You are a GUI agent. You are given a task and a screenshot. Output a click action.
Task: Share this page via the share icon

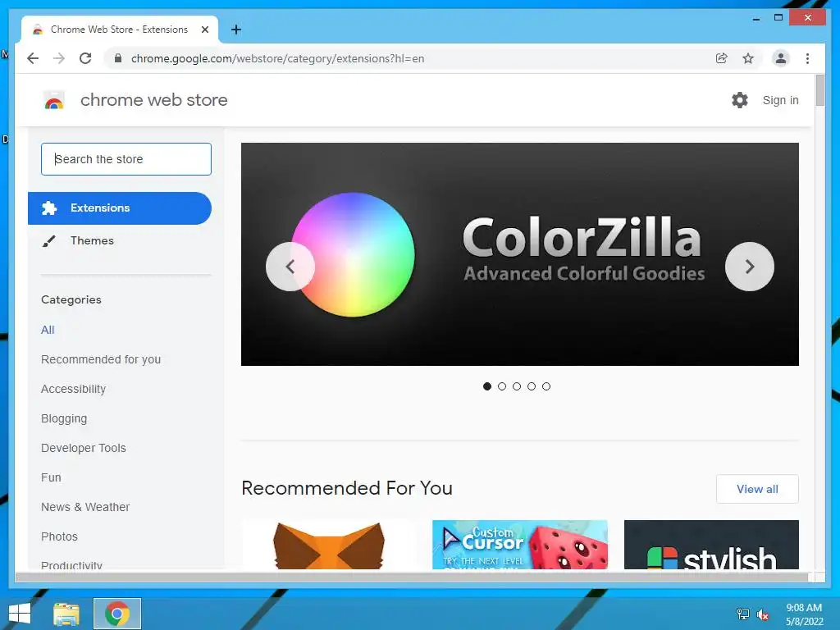click(x=722, y=58)
